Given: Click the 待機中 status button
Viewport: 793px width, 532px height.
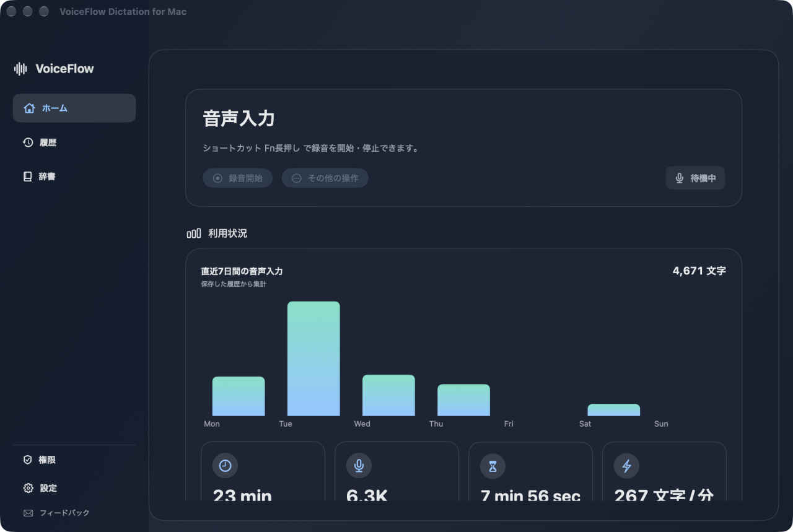Looking at the screenshot, I should (695, 178).
